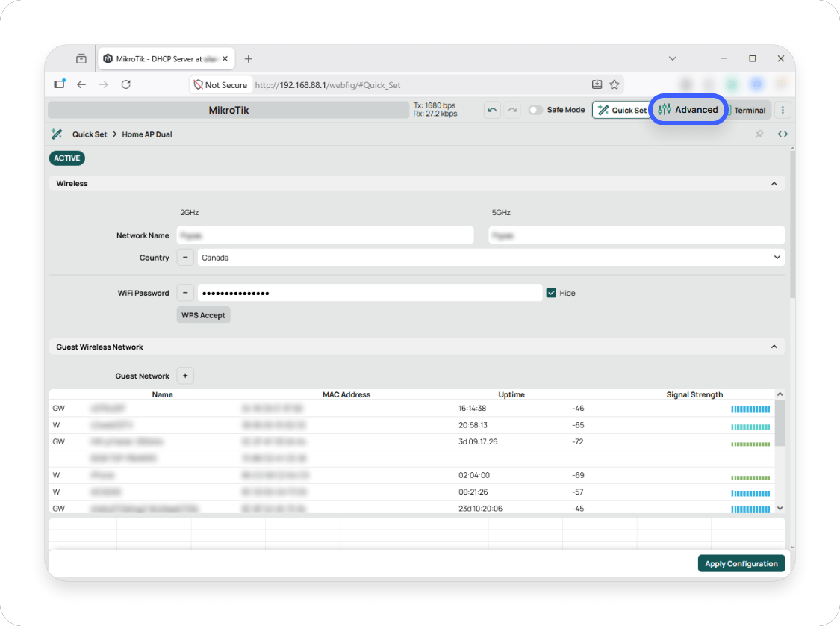The height and width of the screenshot is (626, 840).
Task: Collapse the Wireless section
Action: click(x=774, y=183)
